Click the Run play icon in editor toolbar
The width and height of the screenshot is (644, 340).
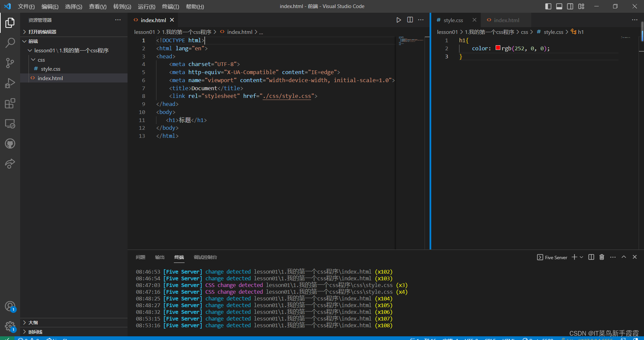[398, 20]
